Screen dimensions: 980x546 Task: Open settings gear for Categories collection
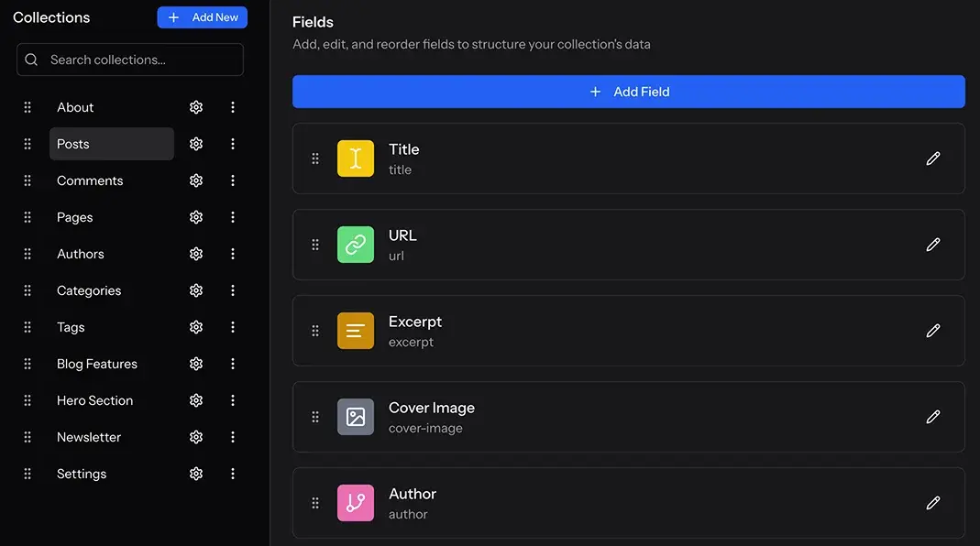[x=196, y=290]
